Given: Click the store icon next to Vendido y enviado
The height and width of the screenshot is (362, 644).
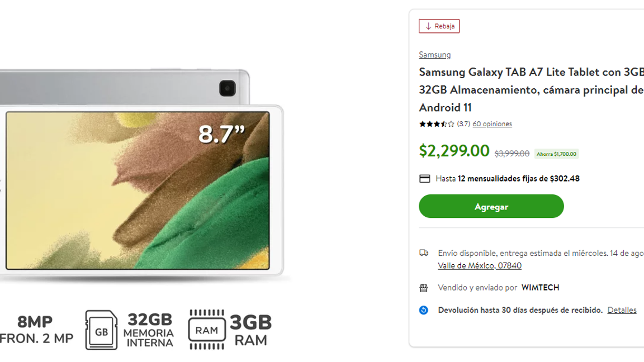Looking at the screenshot, I should click(x=424, y=287).
